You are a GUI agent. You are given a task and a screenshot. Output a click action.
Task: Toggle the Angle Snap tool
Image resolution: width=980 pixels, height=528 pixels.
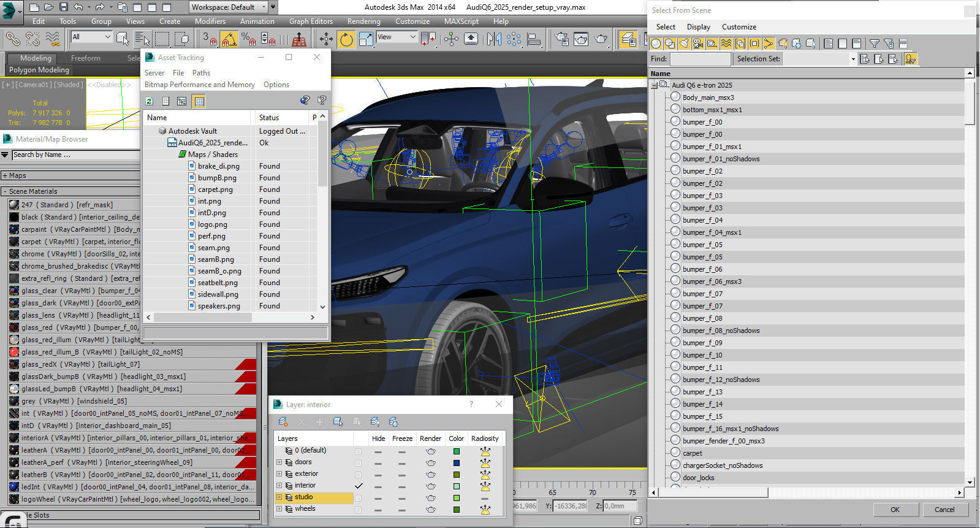point(229,39)
